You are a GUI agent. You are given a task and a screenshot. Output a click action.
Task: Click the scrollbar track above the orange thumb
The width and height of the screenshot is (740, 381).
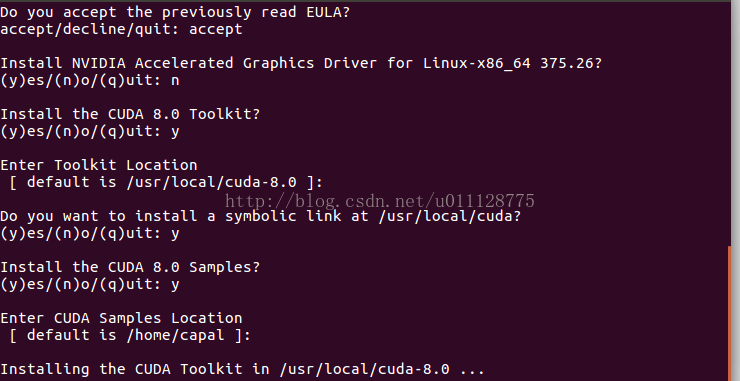pyautogui.click(x=730, y=124)
